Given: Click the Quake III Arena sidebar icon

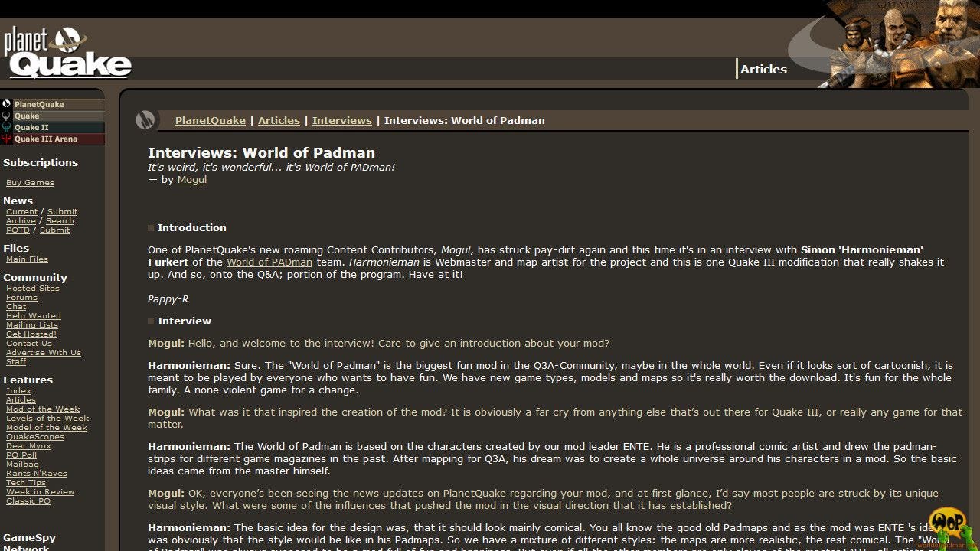Looking at the screenshot, I should click(7, 139).
